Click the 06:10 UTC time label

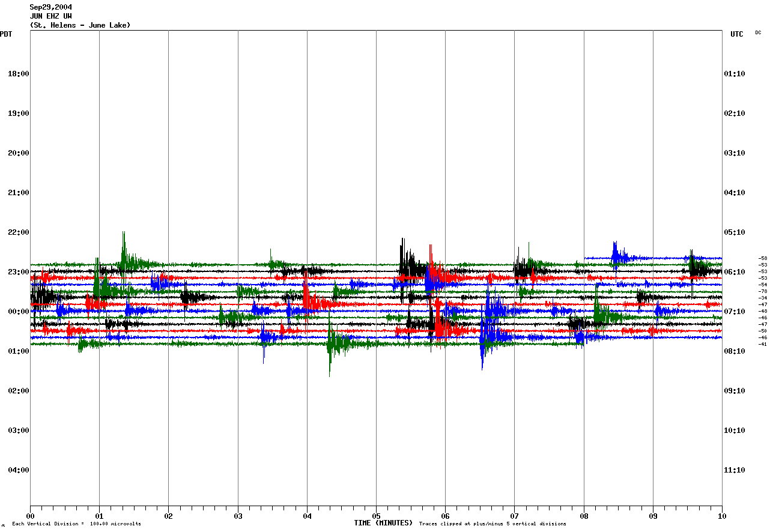click(735, 272)
